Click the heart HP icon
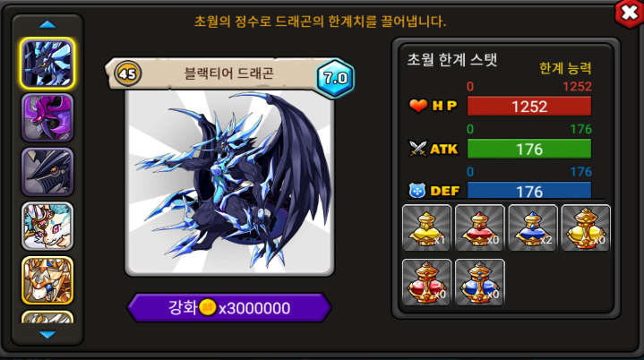The image size is (644, 360). (x=418, y=106)
